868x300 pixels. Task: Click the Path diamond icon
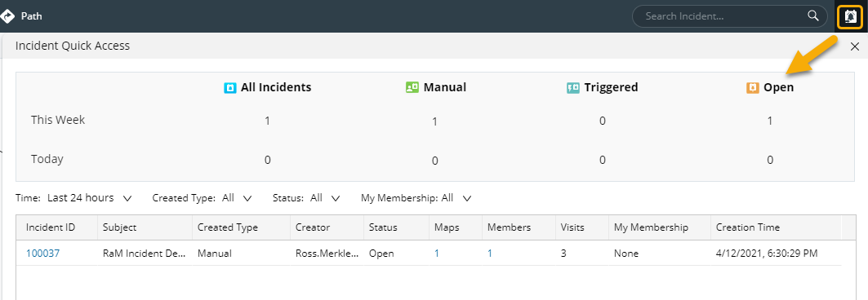click(x=7, y=16)
